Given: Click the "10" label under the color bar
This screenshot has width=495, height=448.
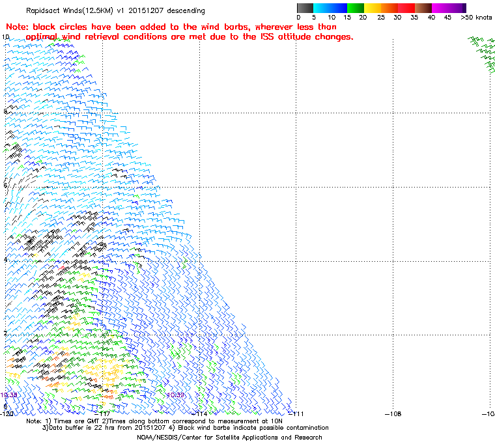Looking at the screenshot, I should point(331,18).
